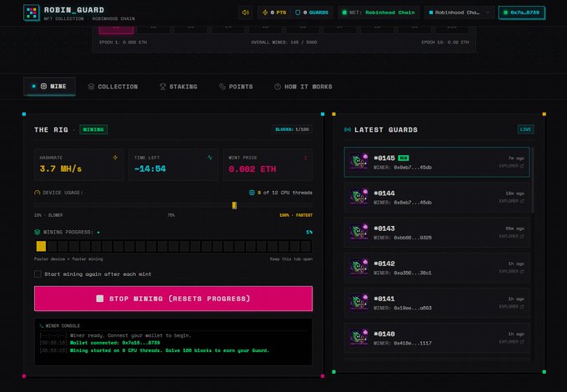
Task: Click the hashrate sparkle icon
Action: click(115, 158)
